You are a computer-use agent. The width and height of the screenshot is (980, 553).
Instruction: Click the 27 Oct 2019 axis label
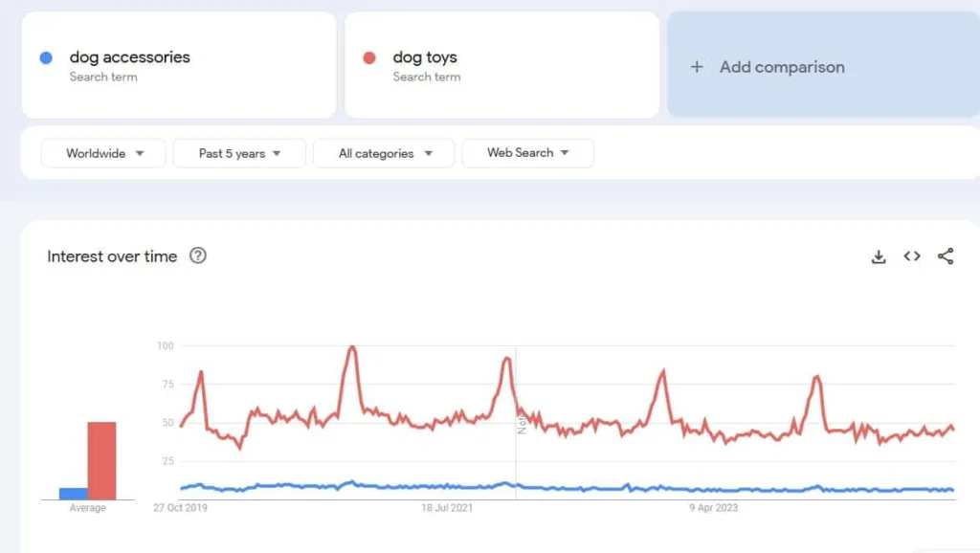180,508
